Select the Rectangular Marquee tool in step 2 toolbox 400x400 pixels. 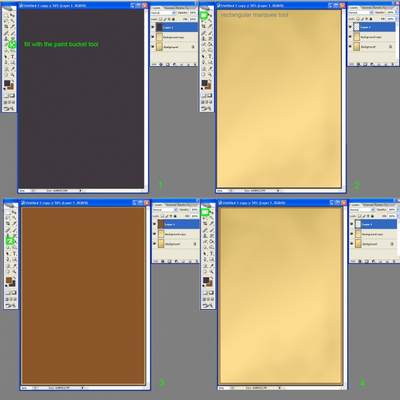[204, 15]
